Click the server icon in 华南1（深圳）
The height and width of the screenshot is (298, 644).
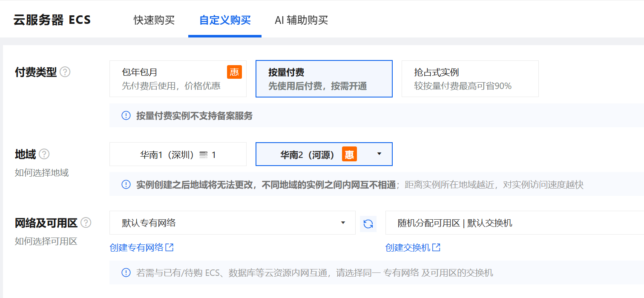click(x=204, y=155)
